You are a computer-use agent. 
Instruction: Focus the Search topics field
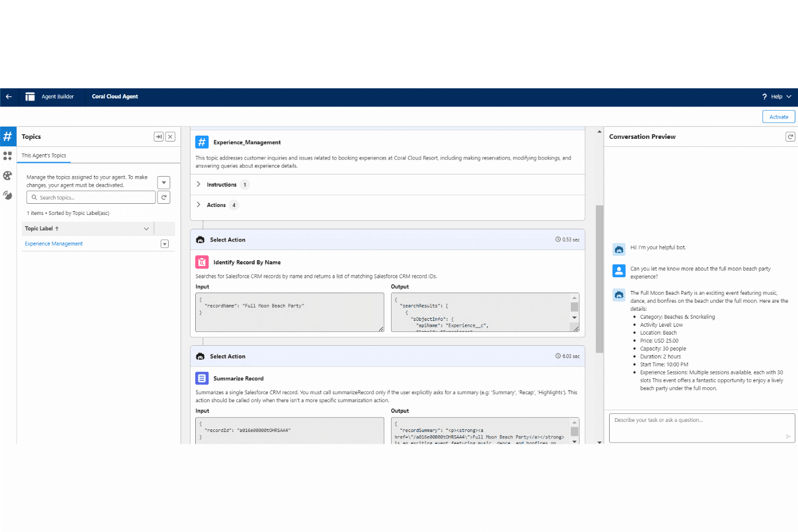91,197
